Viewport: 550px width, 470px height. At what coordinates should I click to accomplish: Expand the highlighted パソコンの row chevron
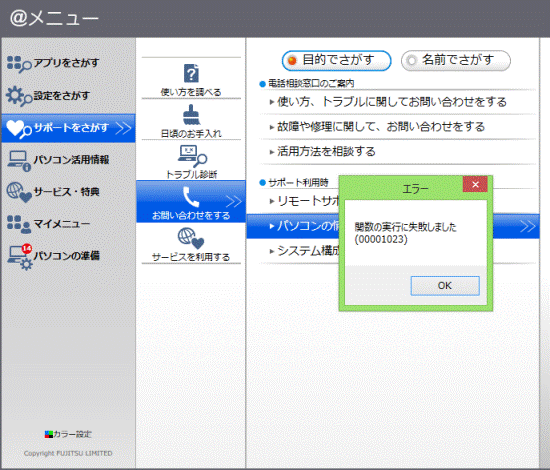pyautogui.click(x=528, y=226)
